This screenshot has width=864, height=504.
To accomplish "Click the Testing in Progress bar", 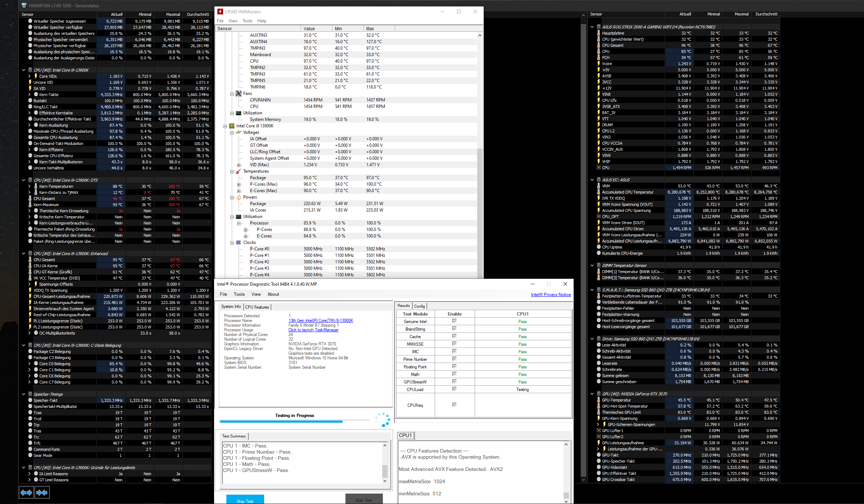I will click(294, 421).
